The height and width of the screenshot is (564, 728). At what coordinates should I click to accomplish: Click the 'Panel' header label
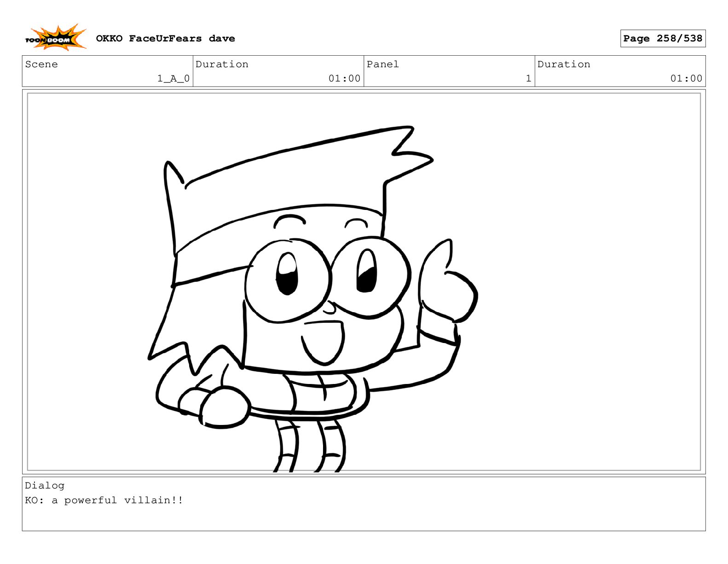(x=382, y=64)
